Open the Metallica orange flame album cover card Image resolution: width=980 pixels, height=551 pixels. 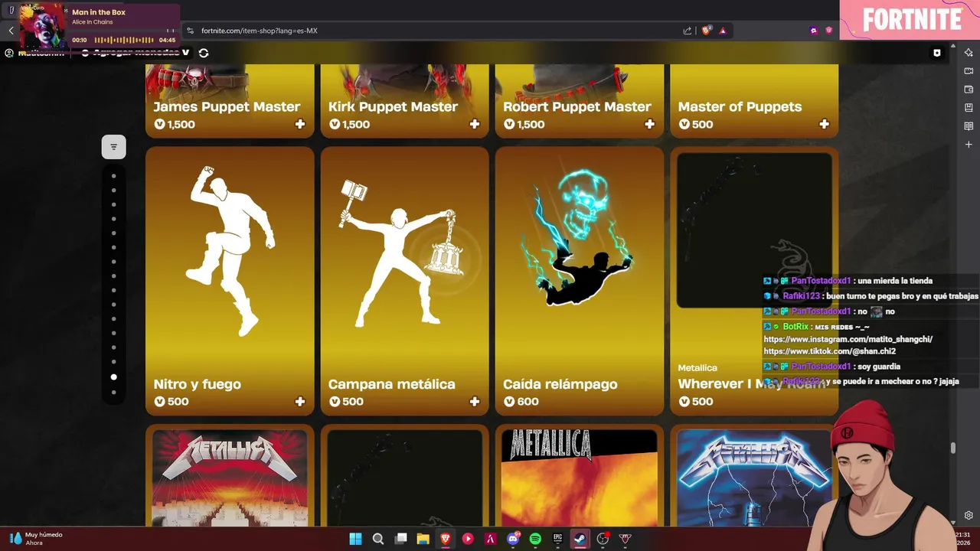click(x=579, y=476)
